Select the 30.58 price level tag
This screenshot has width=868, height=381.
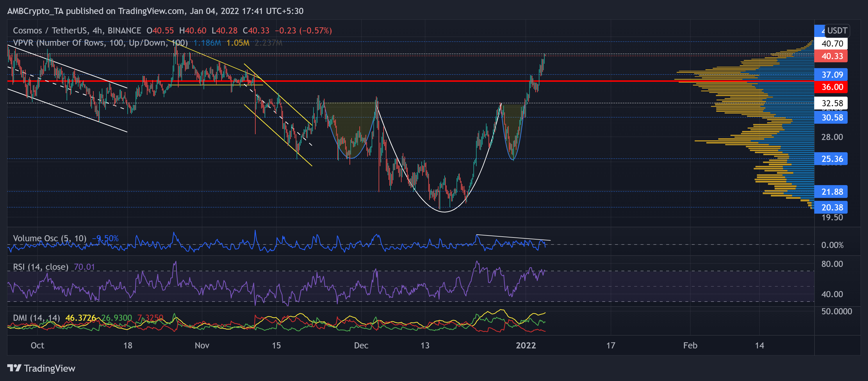[831, 117]
